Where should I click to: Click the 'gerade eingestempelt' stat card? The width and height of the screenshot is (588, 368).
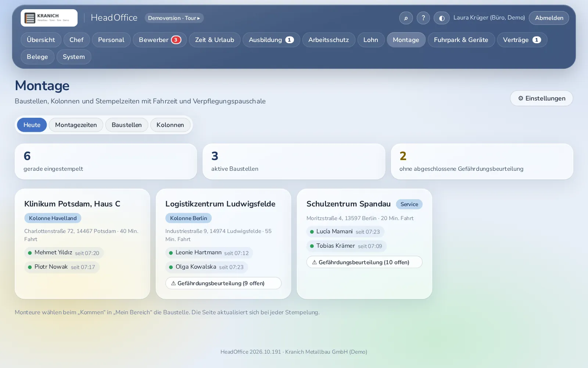[x=106, y=162]
